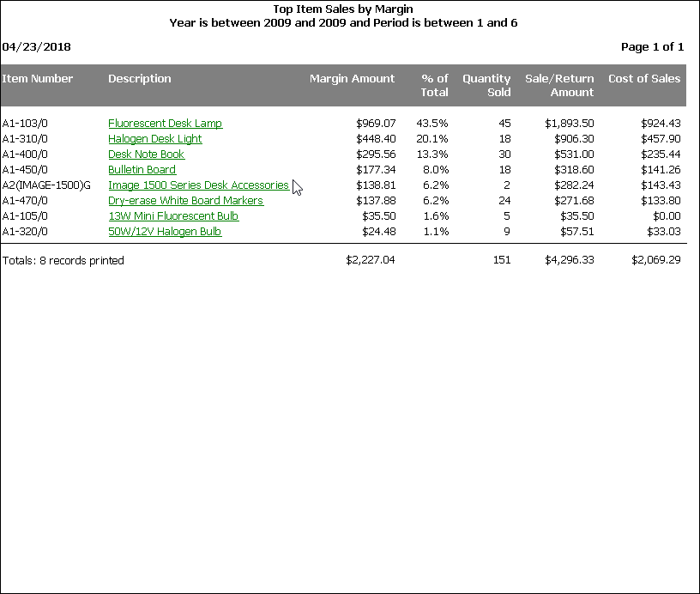Click the 20.1% of total value
The height and width of the screenshot is (594, 700).
pyautogui.click(x=432, y=139)
